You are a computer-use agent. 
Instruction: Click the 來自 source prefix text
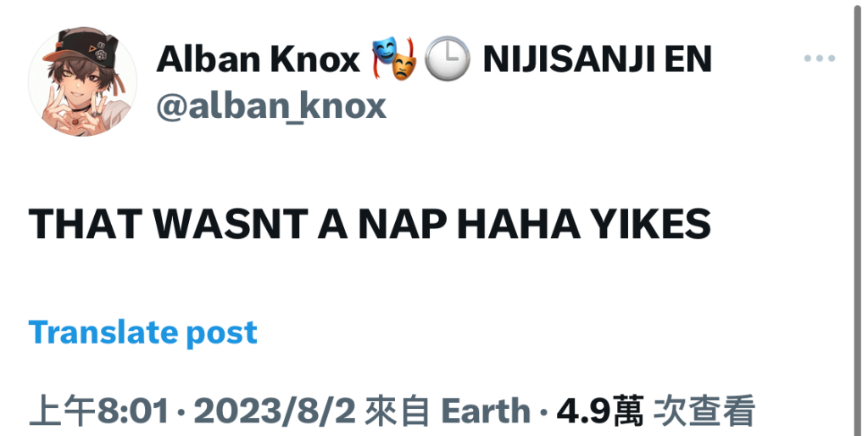coord(398,411)
